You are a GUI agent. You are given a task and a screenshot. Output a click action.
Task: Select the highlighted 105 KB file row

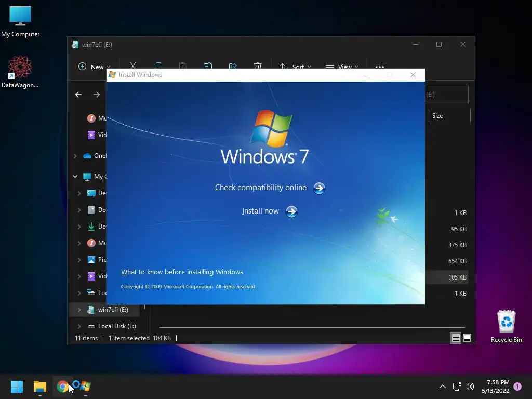[x=446, y=277]
